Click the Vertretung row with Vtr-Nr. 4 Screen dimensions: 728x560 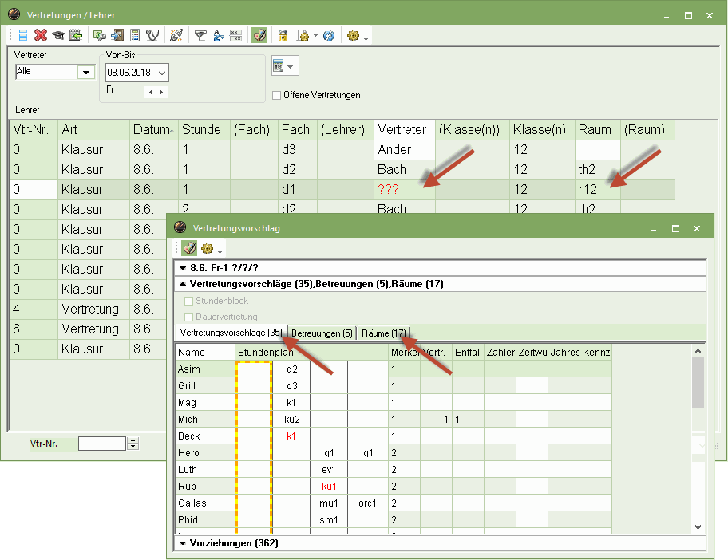[87, 309]
